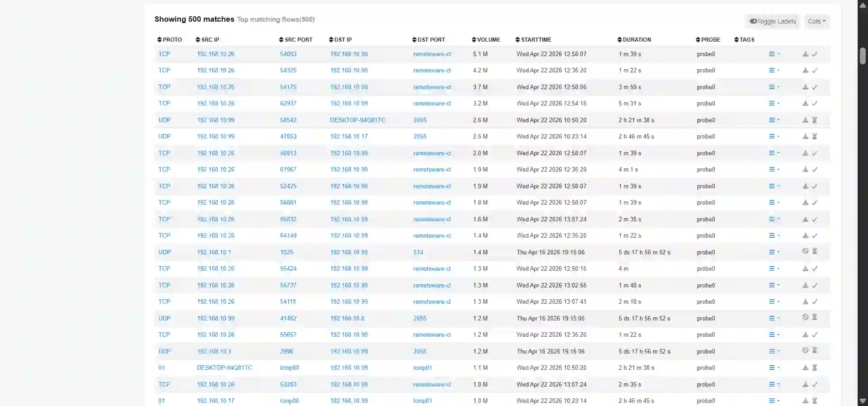
Task: Open row menu for source port 54053 flow
Action: 774,54
